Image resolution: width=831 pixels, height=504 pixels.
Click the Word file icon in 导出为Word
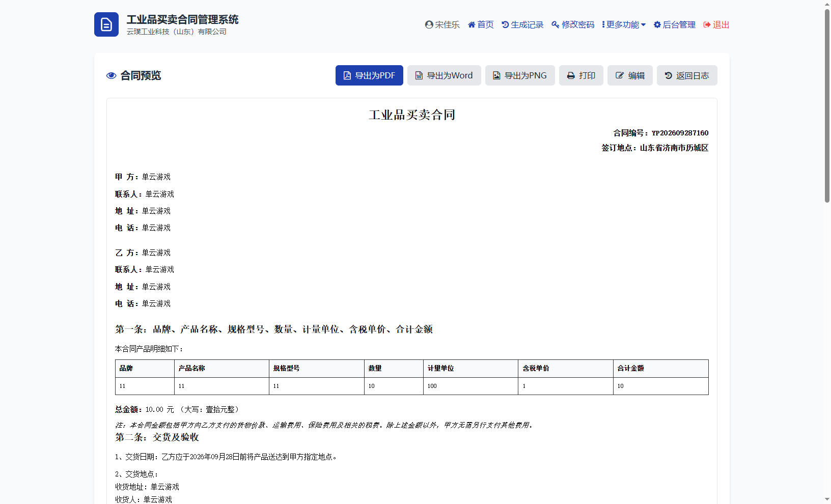tap(419, 75)
